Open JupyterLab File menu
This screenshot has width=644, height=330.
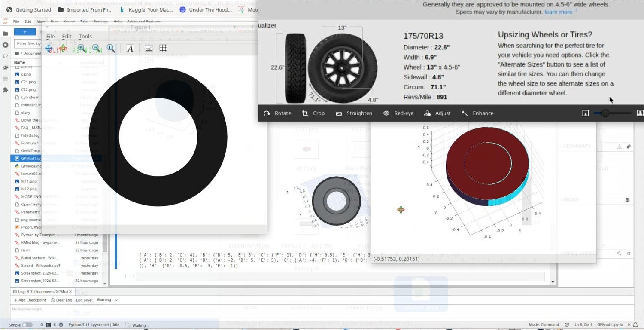pyautogui.click(x=16, y=21)
